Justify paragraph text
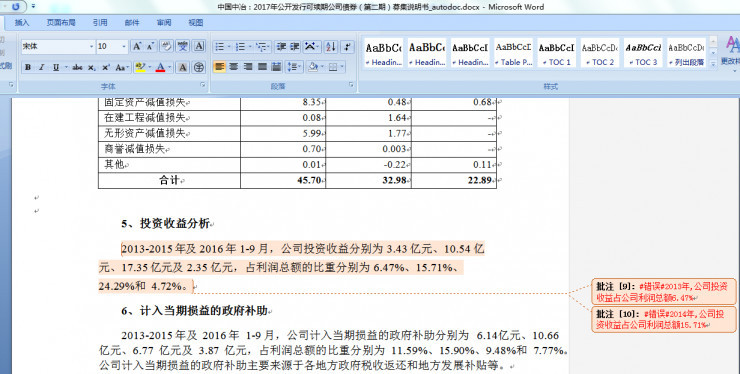The image size is (740, 374). 262,67
